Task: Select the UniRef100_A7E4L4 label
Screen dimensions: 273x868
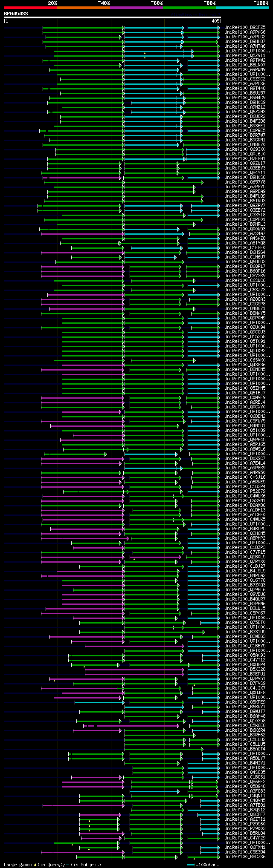Action: (x=245, y=463)
